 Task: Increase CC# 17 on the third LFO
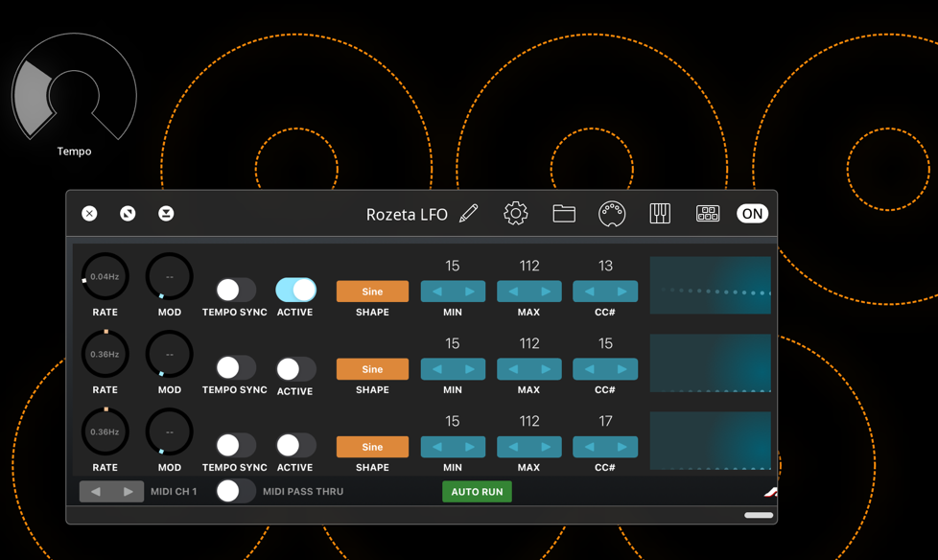pos(621,447)
